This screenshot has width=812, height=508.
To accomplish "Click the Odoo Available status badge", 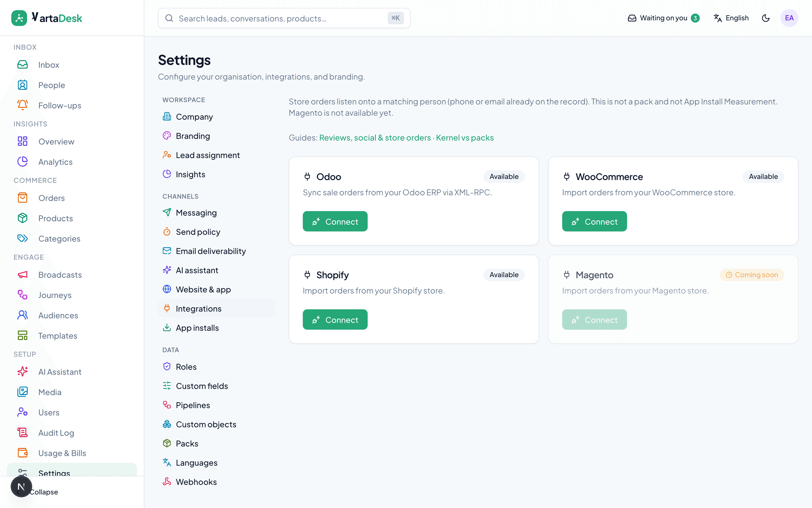I will [x=504, y=176].
